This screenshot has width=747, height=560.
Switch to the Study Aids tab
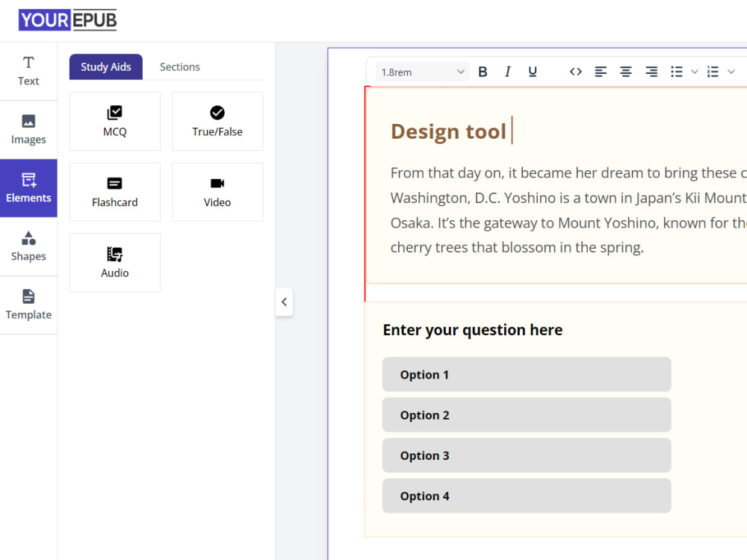(x=106, y=66)
